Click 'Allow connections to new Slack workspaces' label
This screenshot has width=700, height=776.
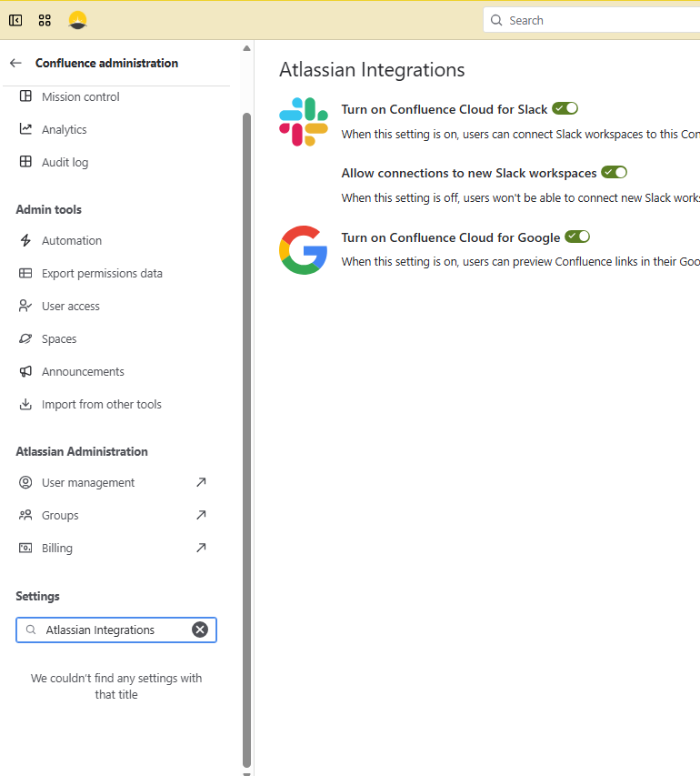(469, 173)
